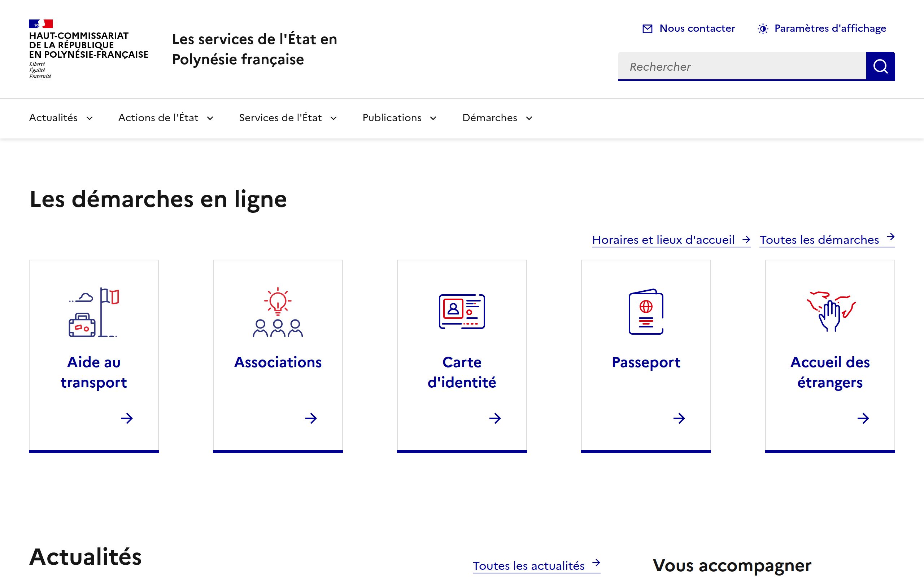
Task: Click the République Française flag logo
Action: (41, 24)
